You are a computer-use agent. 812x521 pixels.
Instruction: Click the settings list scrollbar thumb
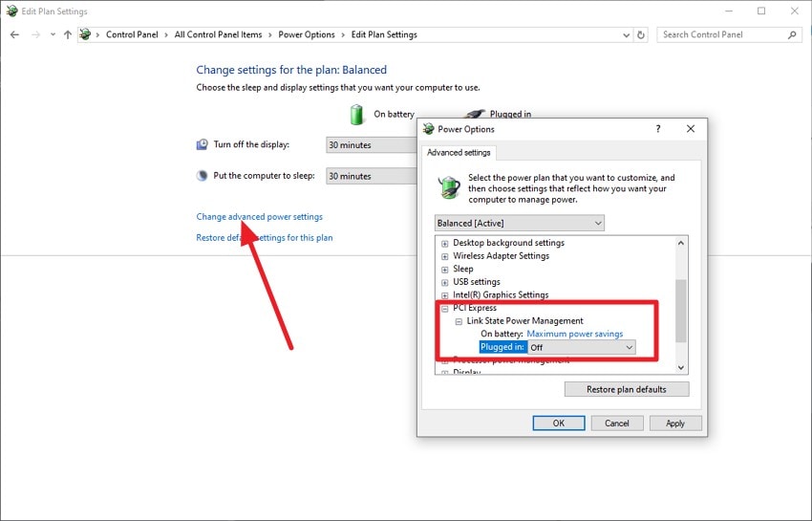tap(681, 311)
